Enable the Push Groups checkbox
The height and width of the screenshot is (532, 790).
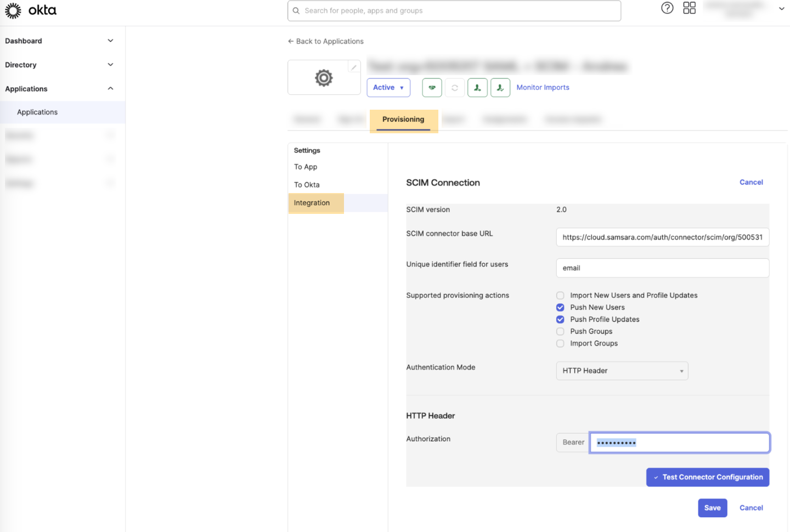coord(560,331)
